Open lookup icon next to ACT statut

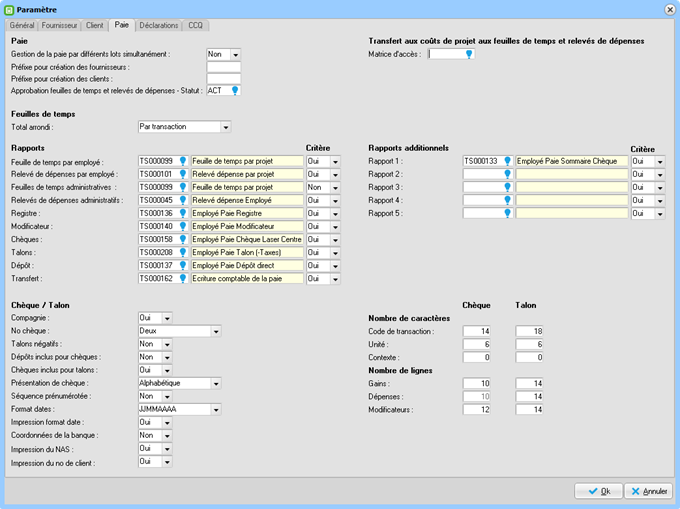click(x=235, y=91)
